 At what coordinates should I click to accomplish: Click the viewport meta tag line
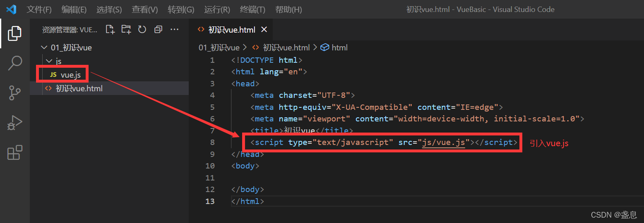coord(417,119)
